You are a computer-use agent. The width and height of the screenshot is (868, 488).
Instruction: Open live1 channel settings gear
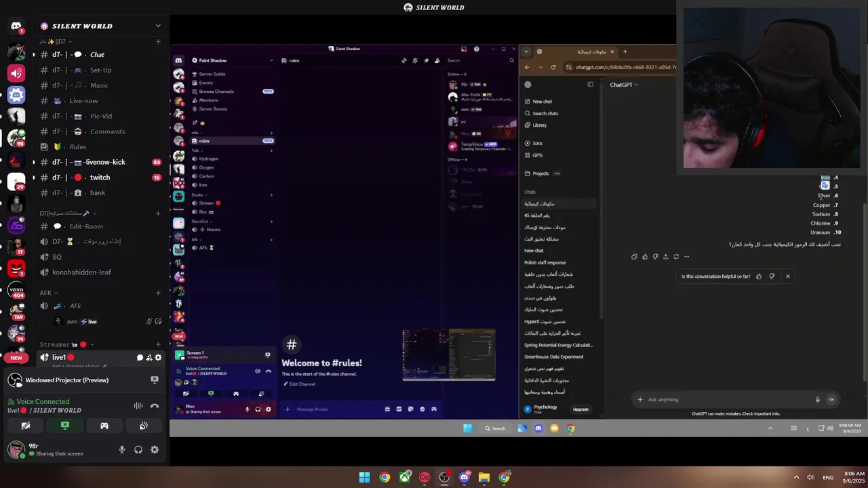click(158, 357)
